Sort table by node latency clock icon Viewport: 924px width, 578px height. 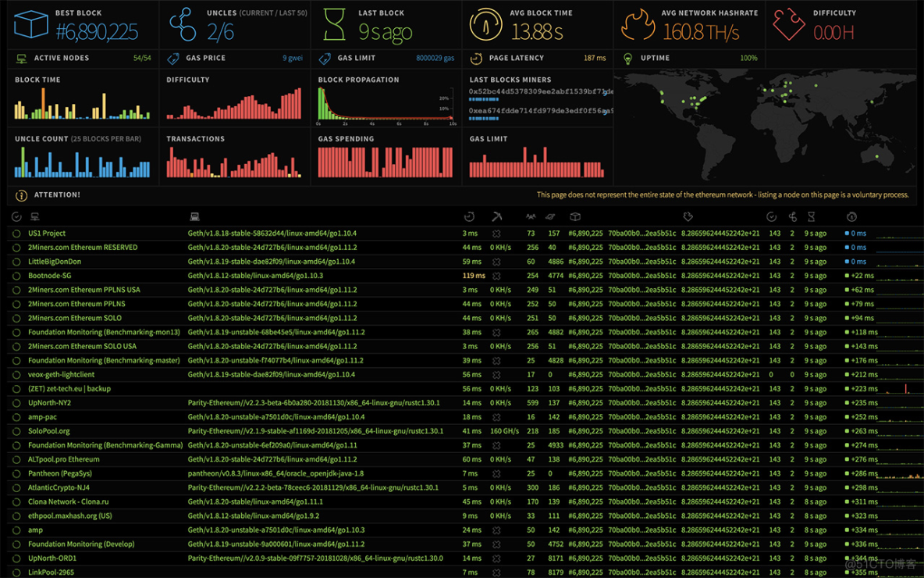(469, 217)
